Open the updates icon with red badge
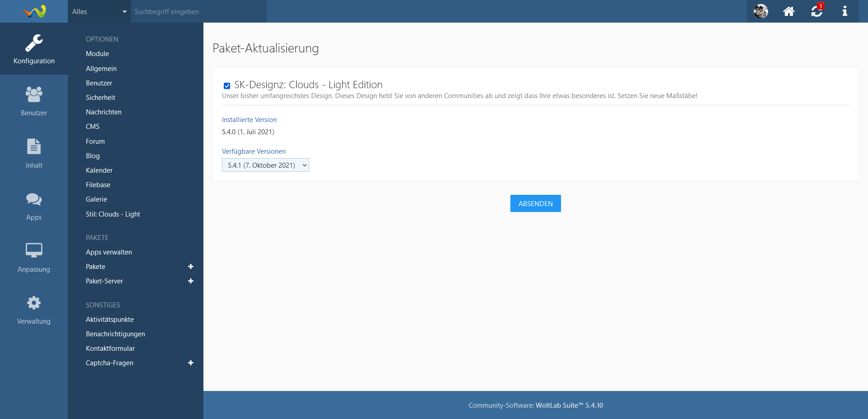The width and height of the screenshot is (868, 419). coord(816,11)
